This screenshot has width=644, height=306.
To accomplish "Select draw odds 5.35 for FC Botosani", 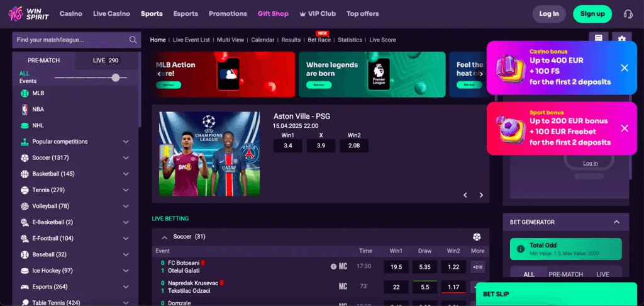I will click(425, 267).
